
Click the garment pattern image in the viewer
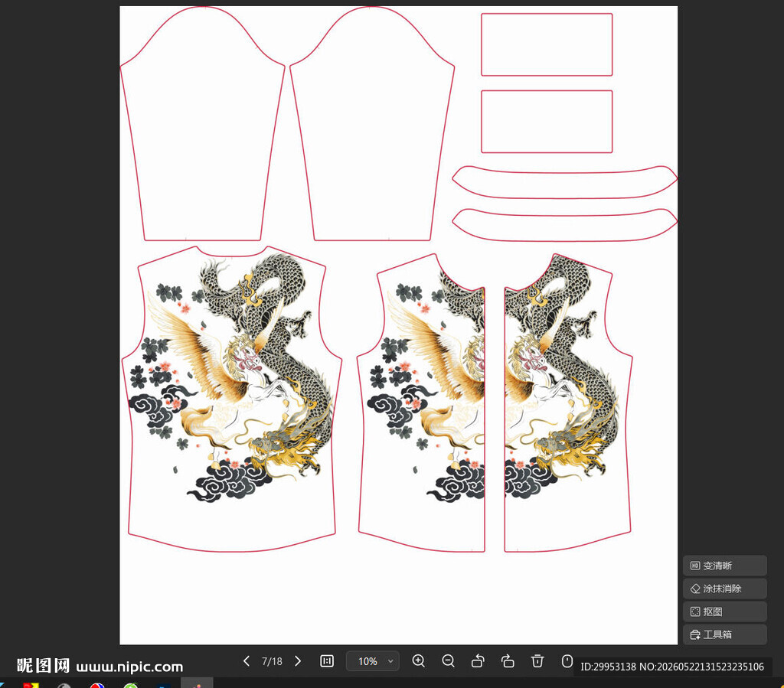tap(398, 324)
